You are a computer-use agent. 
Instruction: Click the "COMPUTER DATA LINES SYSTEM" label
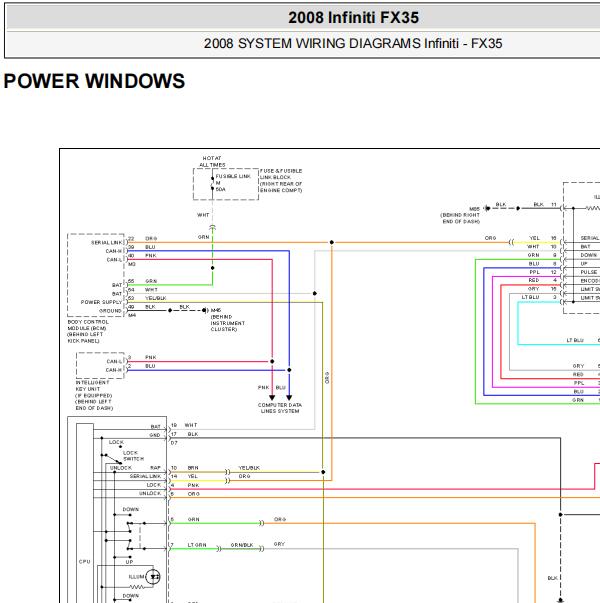click(280, 408)
